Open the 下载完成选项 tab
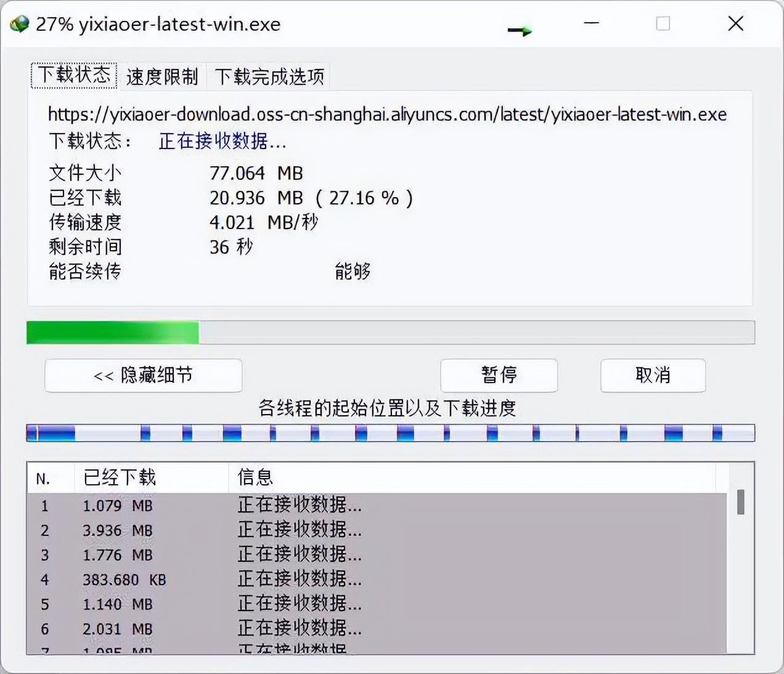This screenshot has height=674, width=784. tap(269, 76)
